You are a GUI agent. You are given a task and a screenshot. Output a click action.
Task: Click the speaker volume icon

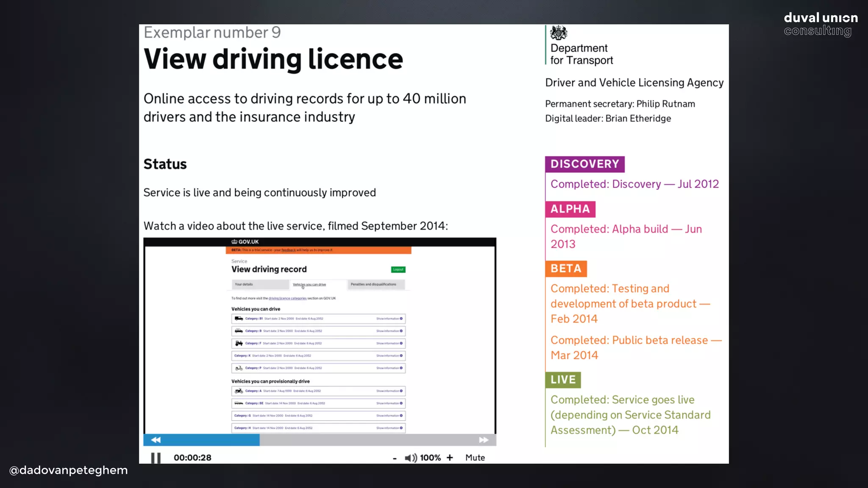click(410, 458)
